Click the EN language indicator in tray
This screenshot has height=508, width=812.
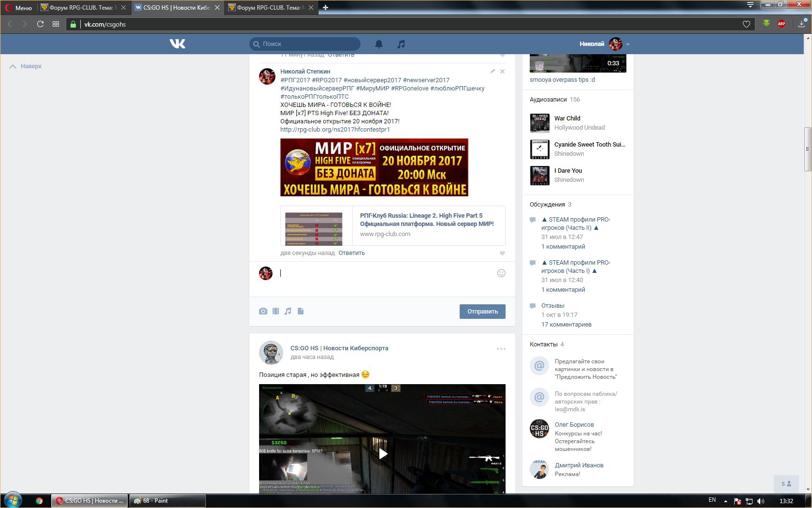tap(712, 500)
